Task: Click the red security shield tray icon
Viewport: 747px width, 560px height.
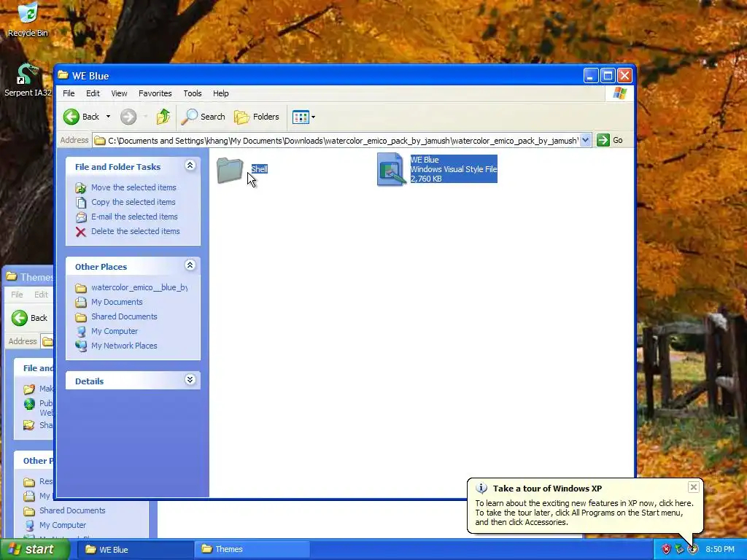Action: (x=665, y=550)
